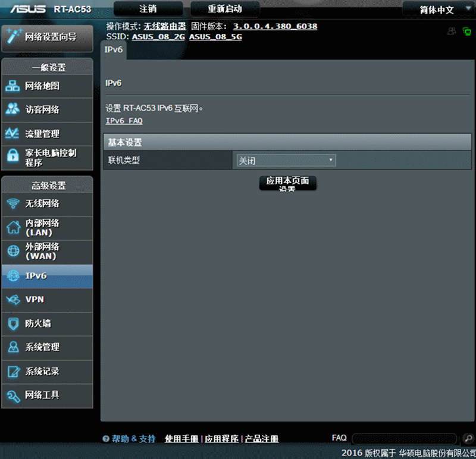476x459 pixels.
Task: Click the system log notepad icon
Action: pyautogui.click(x=13, y=372)
